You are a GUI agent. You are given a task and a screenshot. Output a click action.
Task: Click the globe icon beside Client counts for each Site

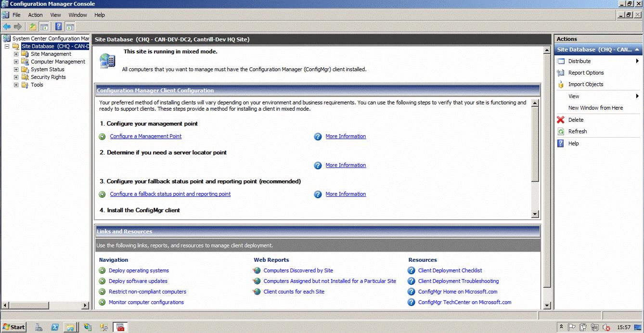(x=256, y=292)
